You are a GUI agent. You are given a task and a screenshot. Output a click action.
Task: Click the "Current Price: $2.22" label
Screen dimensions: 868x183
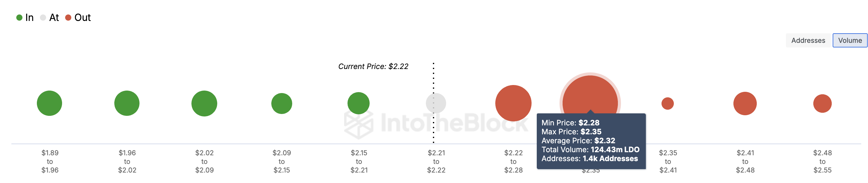pos(373,67)
